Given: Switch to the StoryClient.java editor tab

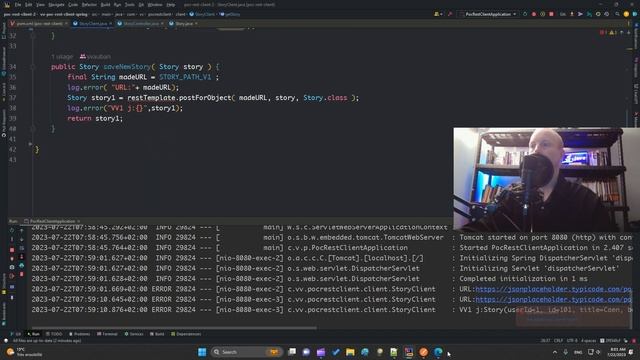Looking at the screenshot, I should tap(92, 24).
